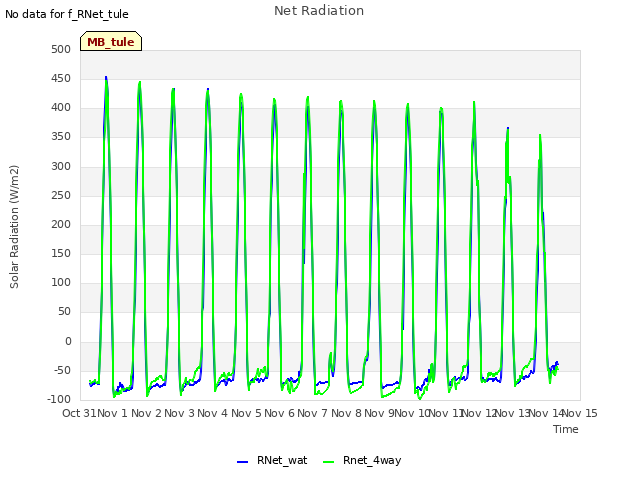640x480 pixels.
Task: Click the Rnet_4way legend entry
Action: click(x=362, y=460)
